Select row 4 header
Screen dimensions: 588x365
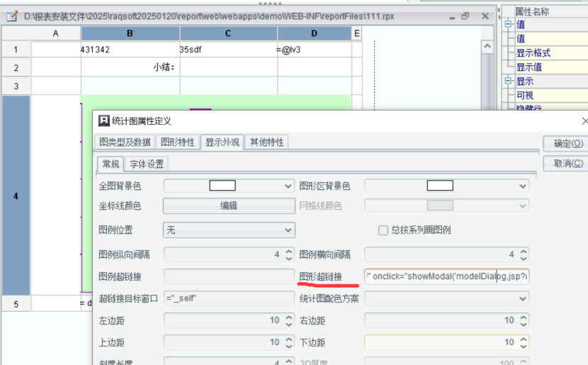pos(16,196)
